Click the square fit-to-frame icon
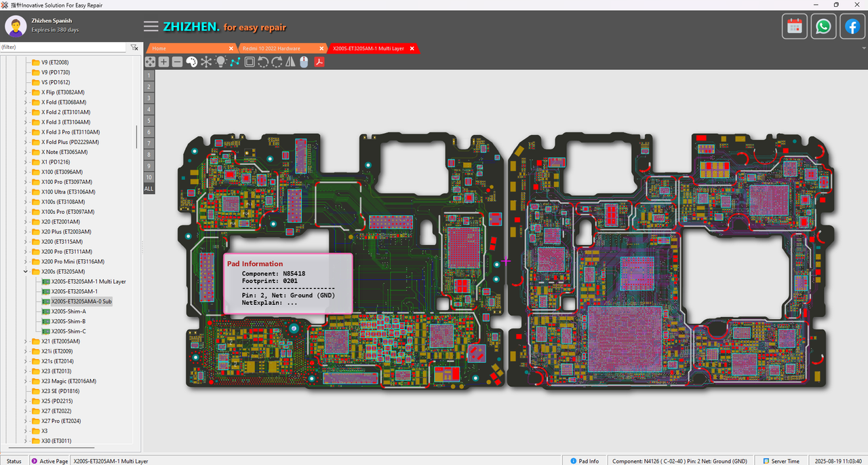The width and height of the screenshot is (868, 465). coord(250,62)
